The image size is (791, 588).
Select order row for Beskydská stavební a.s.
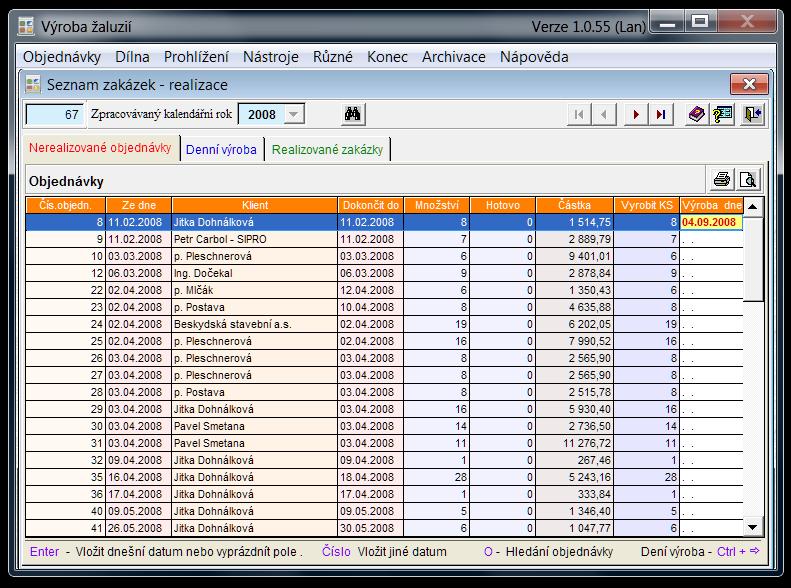(254, 324)
